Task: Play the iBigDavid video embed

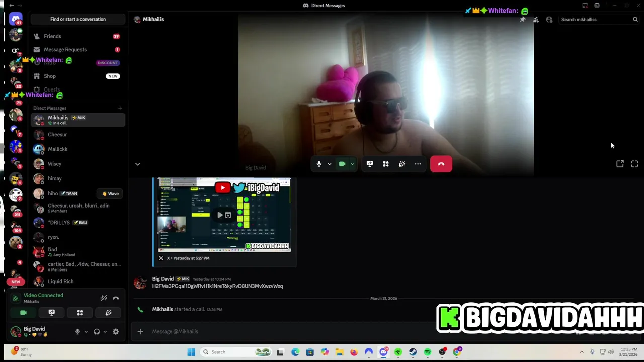Action: [x=220, y=215]
